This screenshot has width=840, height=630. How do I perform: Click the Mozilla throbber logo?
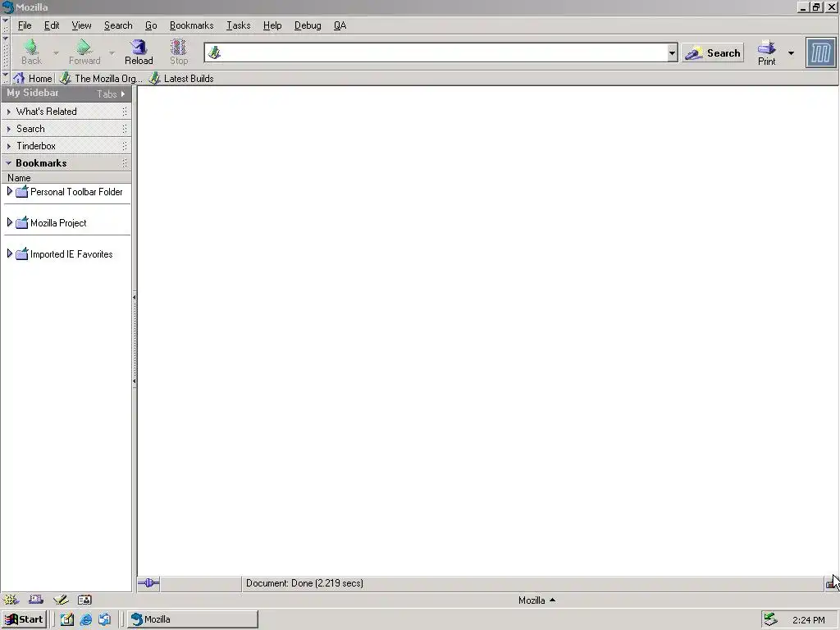tap(820, 52)
